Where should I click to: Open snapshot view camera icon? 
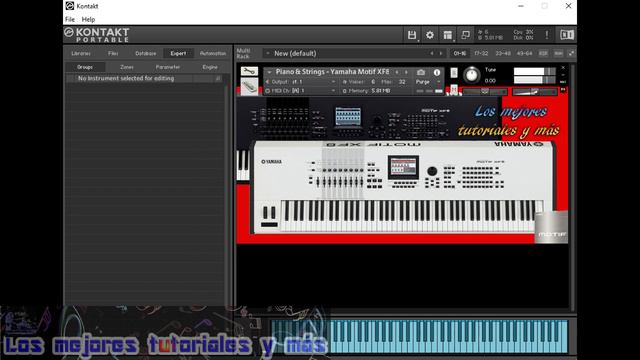(x=421, y=72)
